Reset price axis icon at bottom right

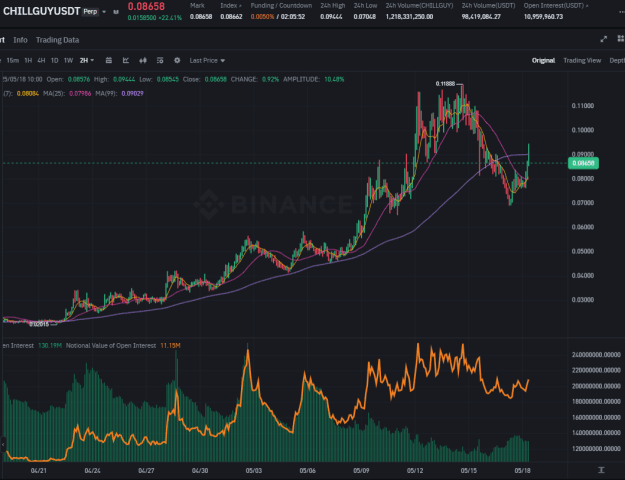(x=601, y=470)
